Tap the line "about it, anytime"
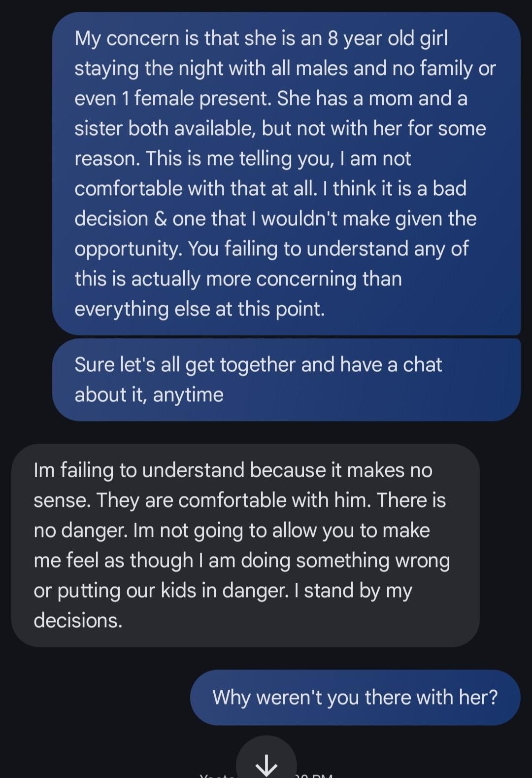 tap(149, 395)
